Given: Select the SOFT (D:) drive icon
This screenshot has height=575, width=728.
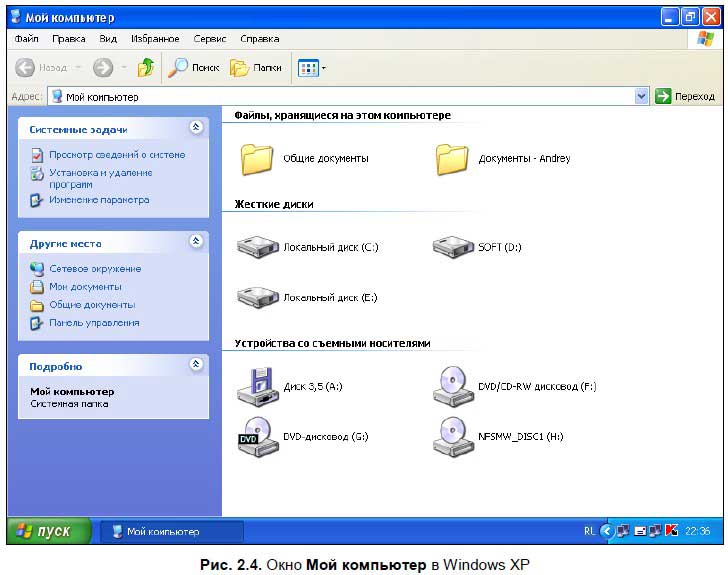Looking at the screenshot, I should 452,247.
